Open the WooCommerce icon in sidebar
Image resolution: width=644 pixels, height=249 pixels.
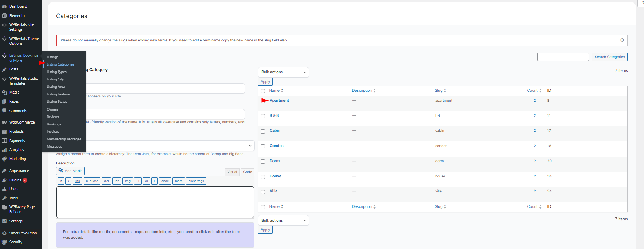(x=4, y=123)
